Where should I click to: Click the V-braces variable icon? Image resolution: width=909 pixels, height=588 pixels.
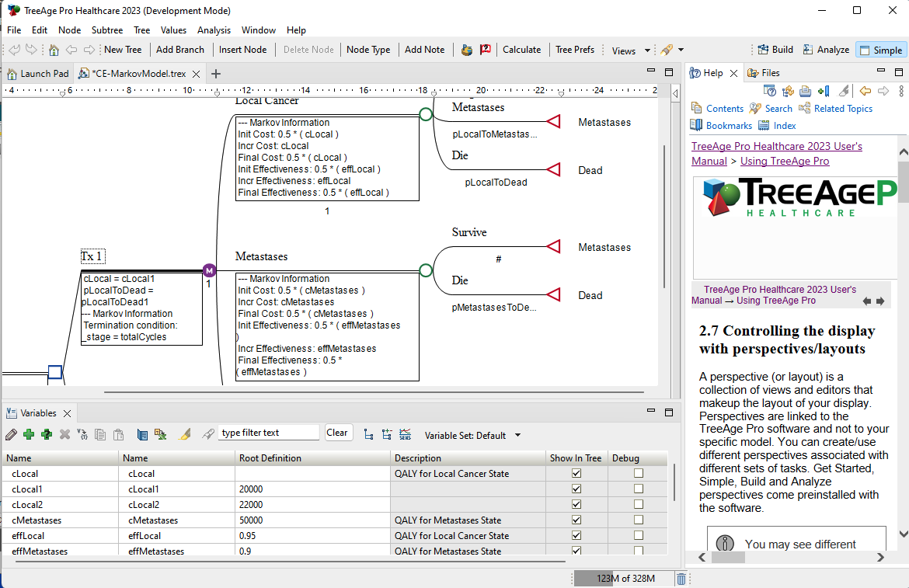point(82,434)
